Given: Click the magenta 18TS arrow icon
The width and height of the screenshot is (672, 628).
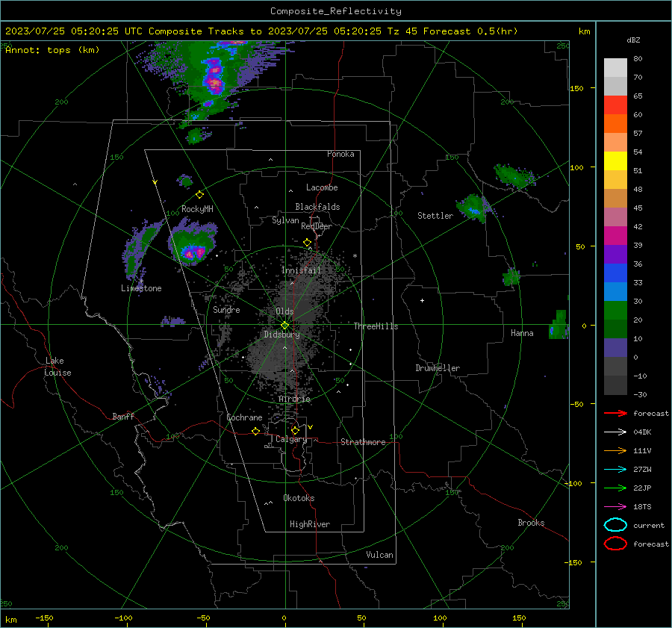Looking at the screenshot, I should (615, 507).
